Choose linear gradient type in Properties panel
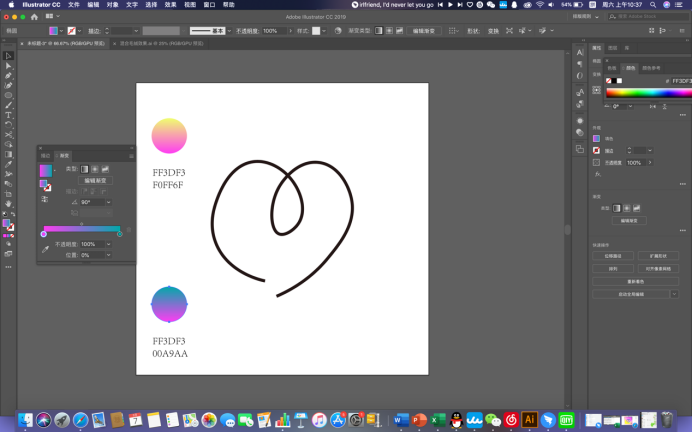This screenshot has width=692, height=433. (x=617, y=208)
